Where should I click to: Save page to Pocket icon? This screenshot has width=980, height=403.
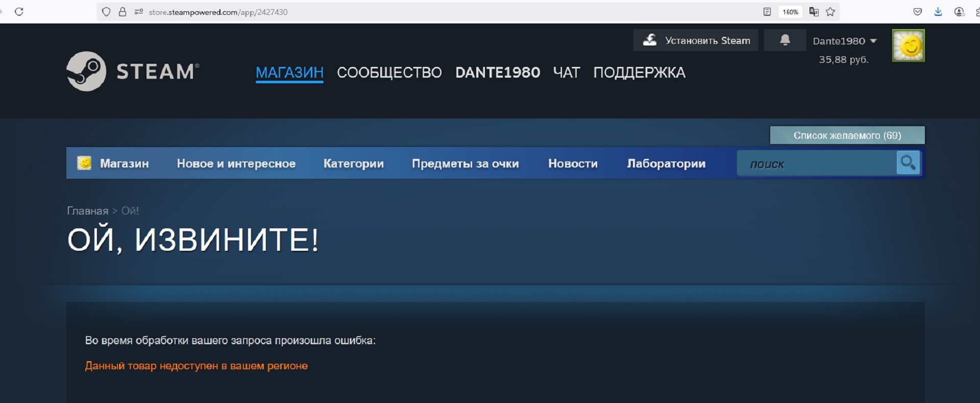point(917,12)
